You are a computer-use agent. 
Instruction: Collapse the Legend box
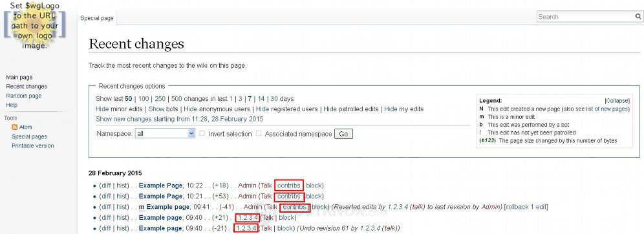click(617, 101)
